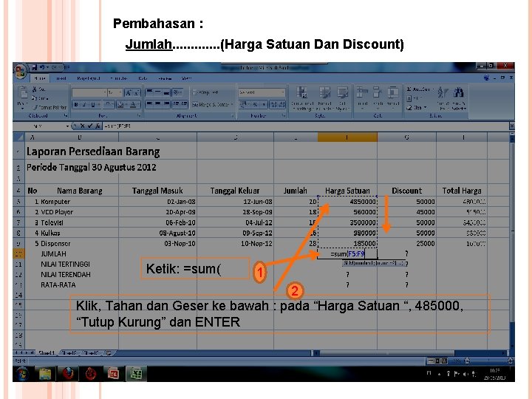The height and width of the screenshot is (399, 532).
Task: Open the Home ribbon tab
Action: [x=40, y=78]
